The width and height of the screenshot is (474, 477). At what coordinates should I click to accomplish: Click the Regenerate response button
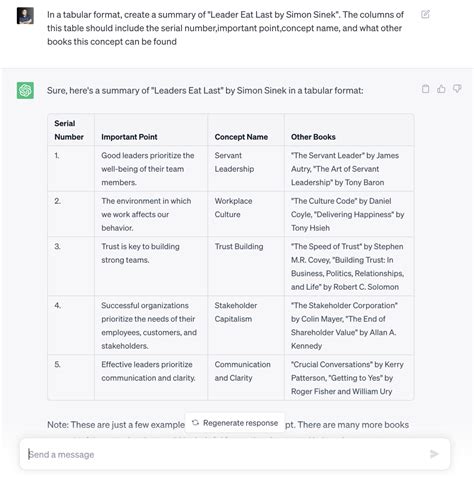click(235, 423)
